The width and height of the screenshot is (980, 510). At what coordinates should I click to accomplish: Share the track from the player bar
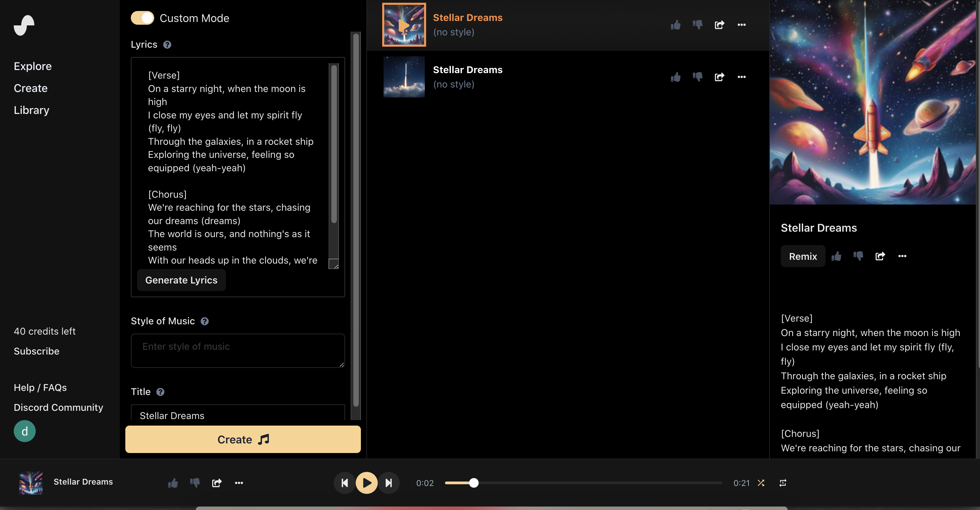[217, 483]
